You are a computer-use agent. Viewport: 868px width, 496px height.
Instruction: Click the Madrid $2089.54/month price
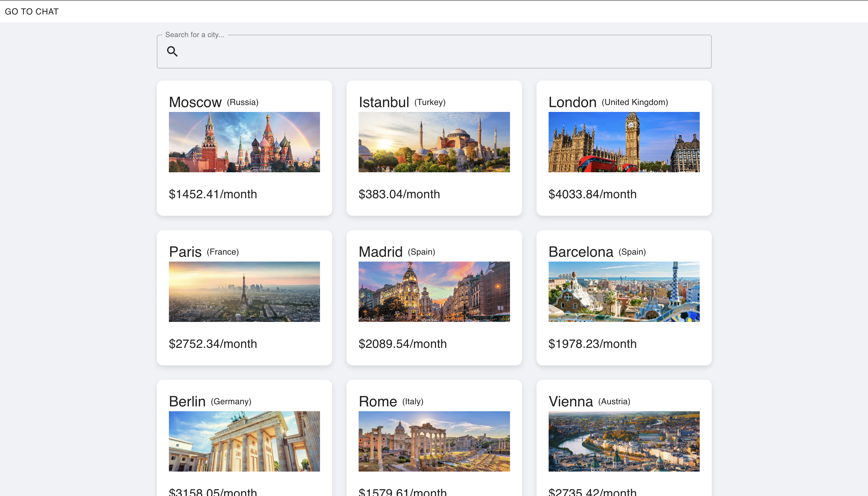pyautogui.click(x=403, y=344)
